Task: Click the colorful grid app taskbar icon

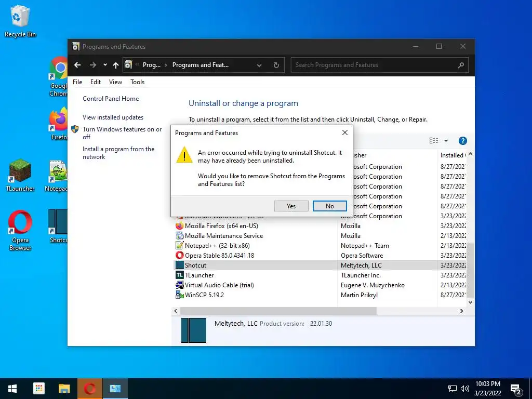Action: [x=38, y=389]
